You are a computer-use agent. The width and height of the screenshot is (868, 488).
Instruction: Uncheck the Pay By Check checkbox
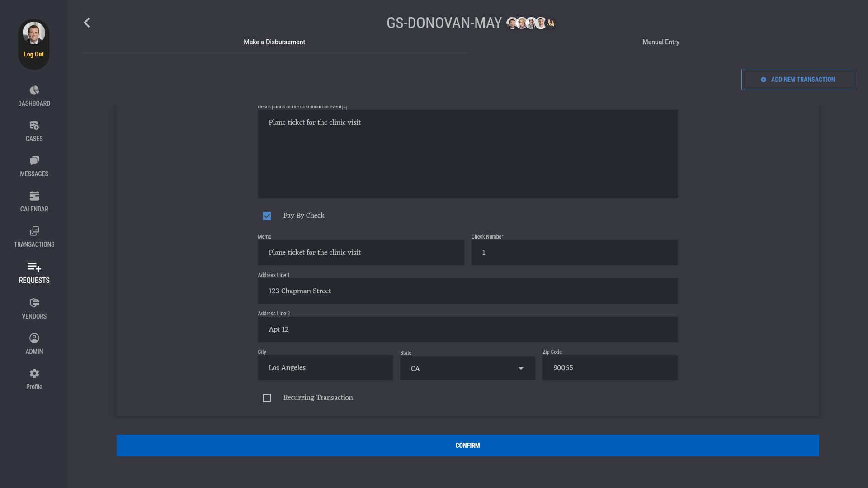pos(267,216)
